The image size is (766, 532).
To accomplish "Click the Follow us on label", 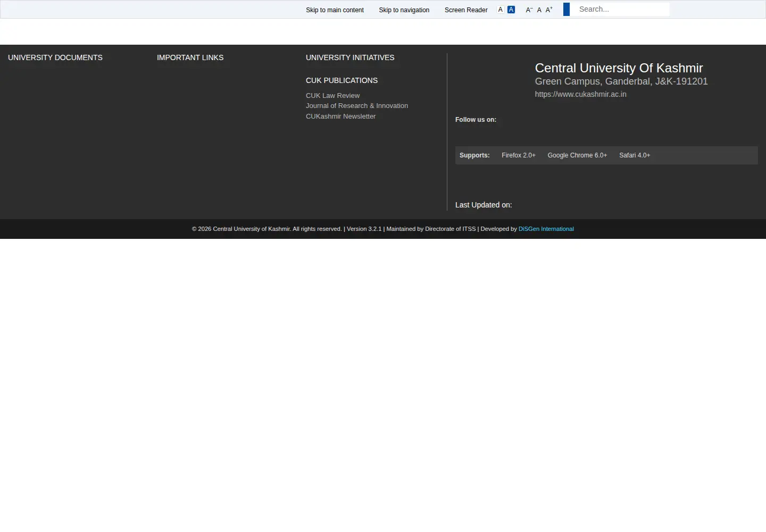I will pyautogui.click(x=476, y=120).
